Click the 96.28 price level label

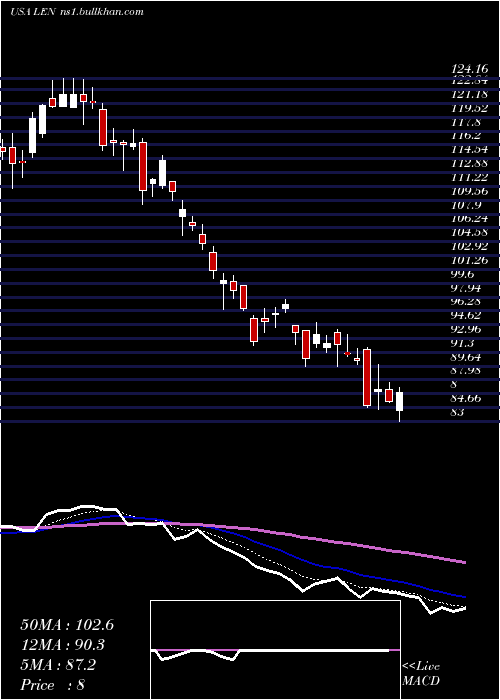point(467,302)
